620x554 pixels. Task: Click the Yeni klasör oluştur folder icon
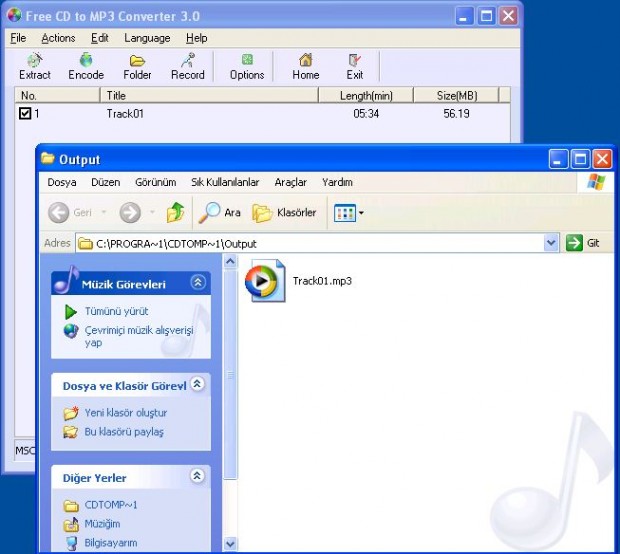(71, 413)
